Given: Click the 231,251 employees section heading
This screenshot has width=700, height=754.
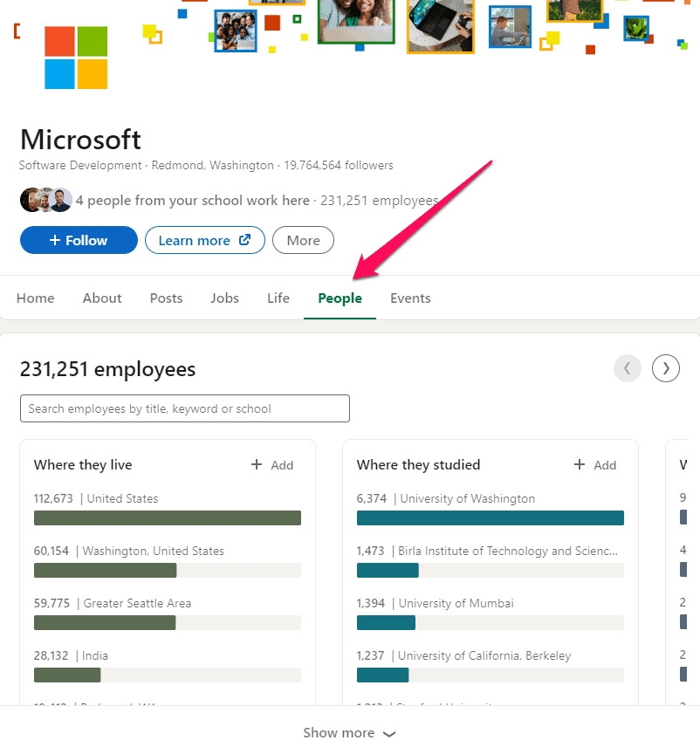Looking at the screenshot, I should [x=107, y=369].
